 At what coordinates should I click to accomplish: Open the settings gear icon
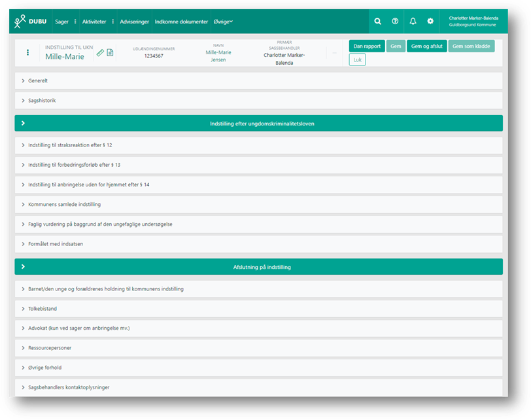click(430, 22)
